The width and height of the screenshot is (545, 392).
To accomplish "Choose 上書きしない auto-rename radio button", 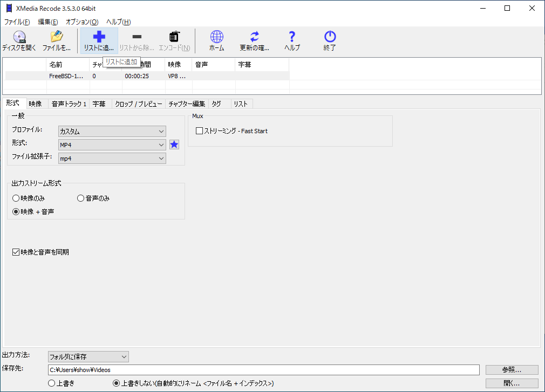I will pyautogui.click(x=117, y=383).
